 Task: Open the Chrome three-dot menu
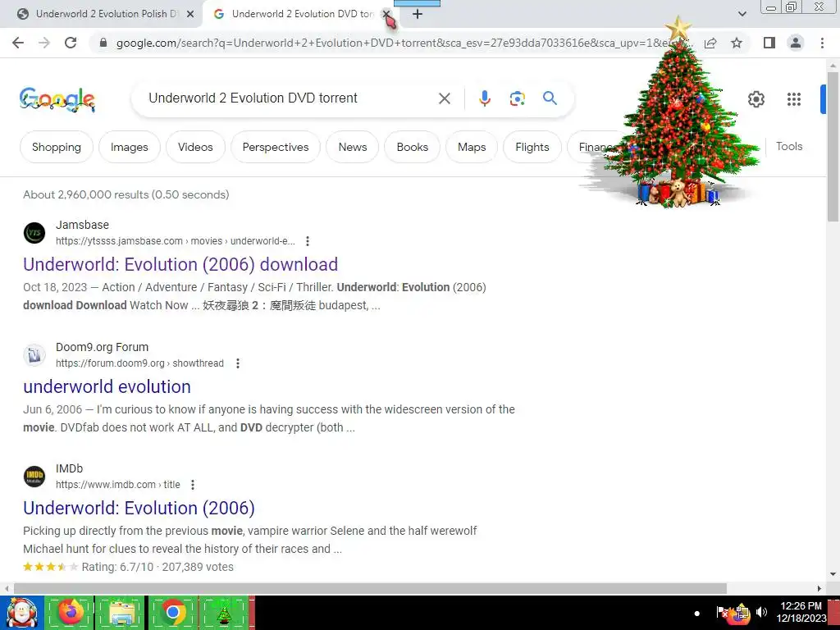[822, 43]
